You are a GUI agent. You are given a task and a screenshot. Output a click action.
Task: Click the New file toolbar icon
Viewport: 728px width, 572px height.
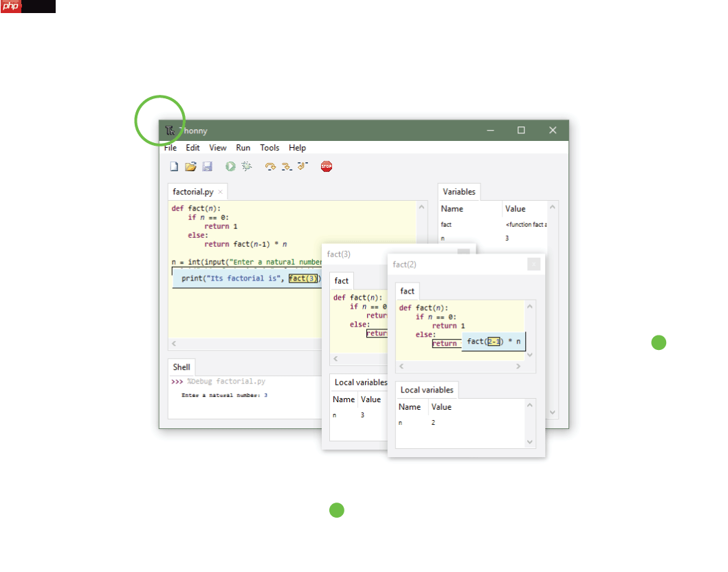[174, 166]
